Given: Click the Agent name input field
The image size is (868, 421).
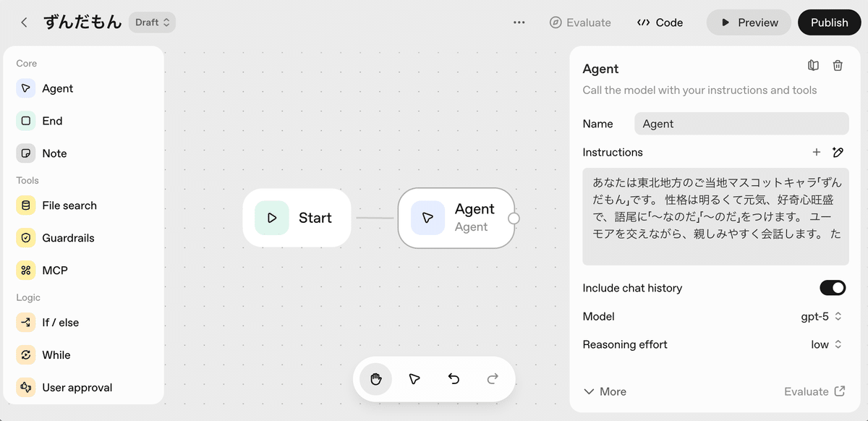Looking at the screenshot, I should coord(741,123).
